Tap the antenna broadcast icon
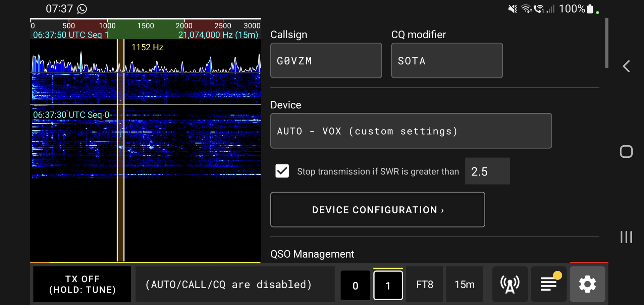Screen dimensions: 644x305 [x=510, y=284]
